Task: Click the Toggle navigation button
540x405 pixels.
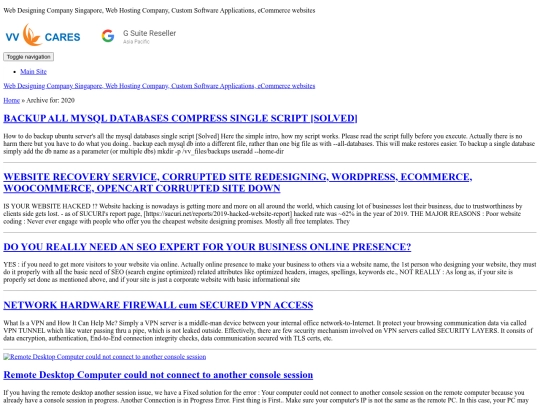Action: click(x=29, y=57)
